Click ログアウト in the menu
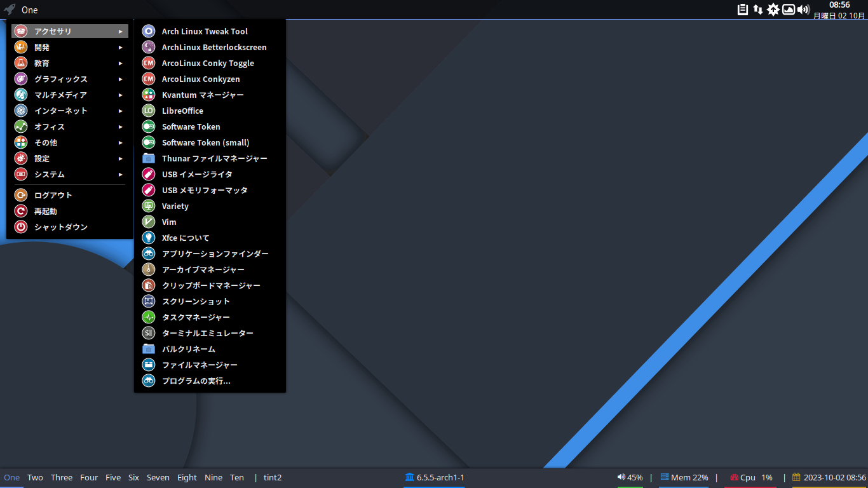Viewport: 868px width, 488px height. [x=70, y=195]
